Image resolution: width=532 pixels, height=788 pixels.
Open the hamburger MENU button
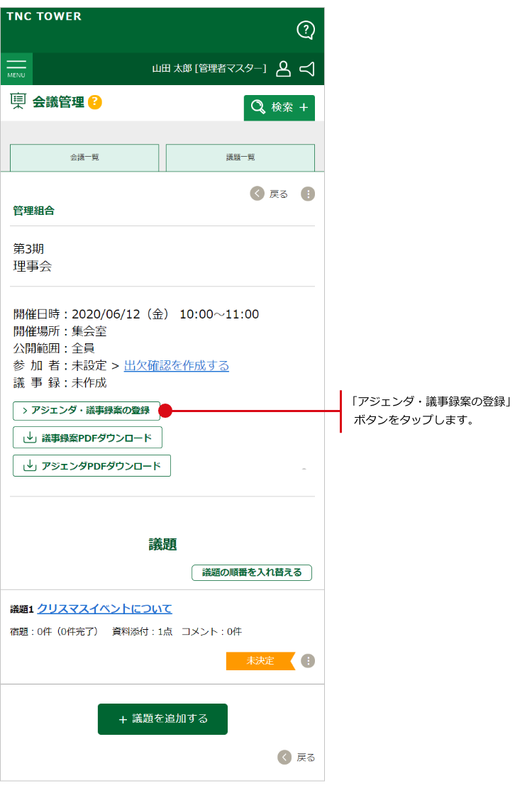point(16,69)
